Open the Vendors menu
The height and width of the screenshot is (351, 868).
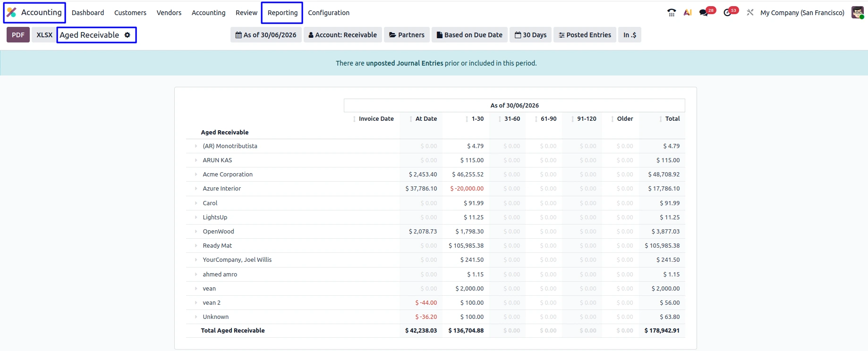tap(169, 13)
